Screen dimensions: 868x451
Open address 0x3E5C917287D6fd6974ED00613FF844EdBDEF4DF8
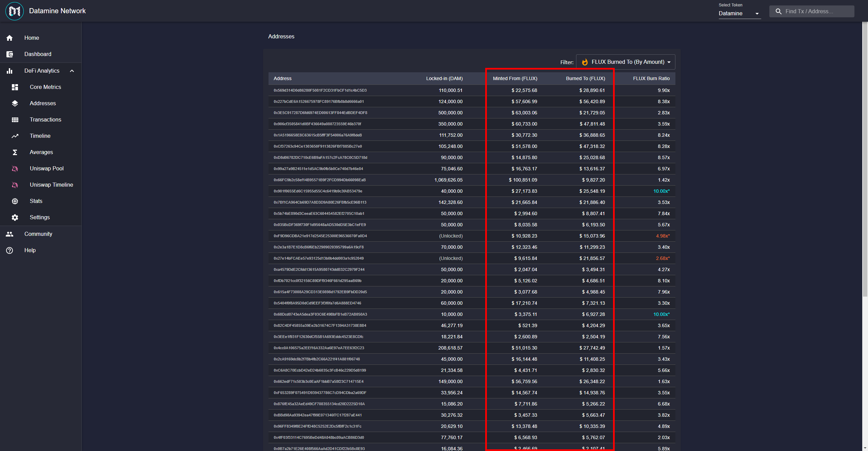click(320, 113)
